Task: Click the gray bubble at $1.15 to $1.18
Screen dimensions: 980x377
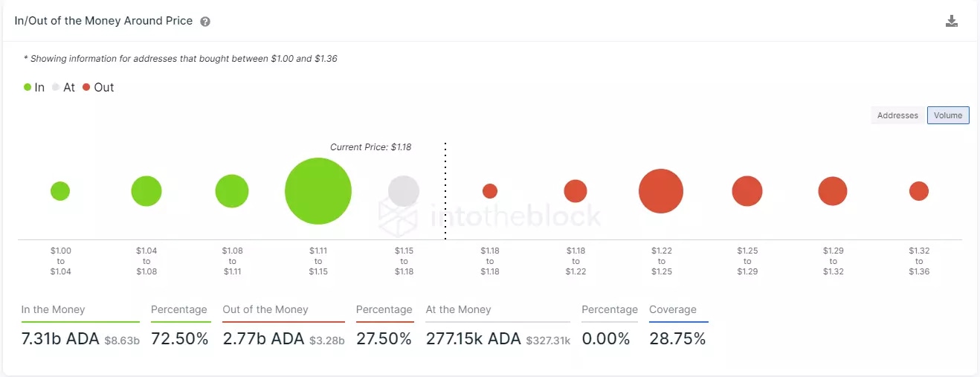Action: [x=404, y=191]
